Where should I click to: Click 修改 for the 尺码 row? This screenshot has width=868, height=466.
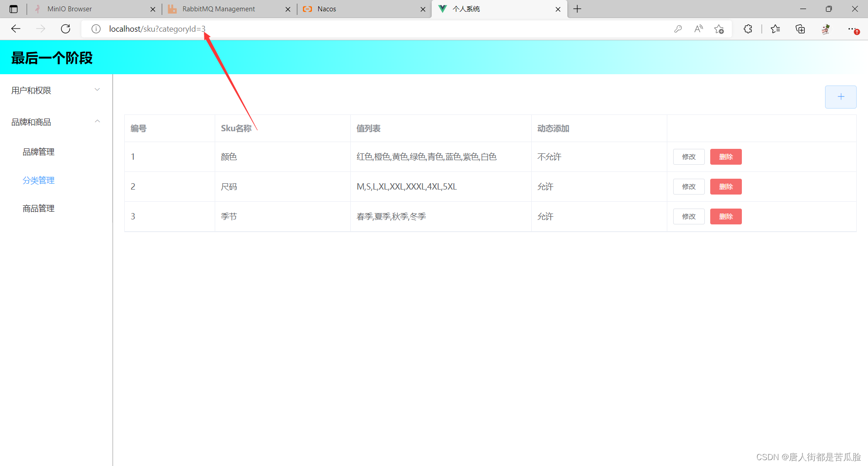689,187
